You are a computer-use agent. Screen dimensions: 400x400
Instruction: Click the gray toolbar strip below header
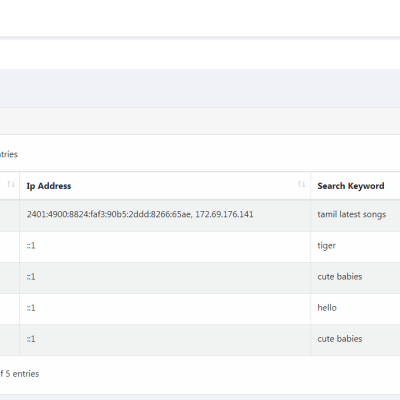click(200, 121)
